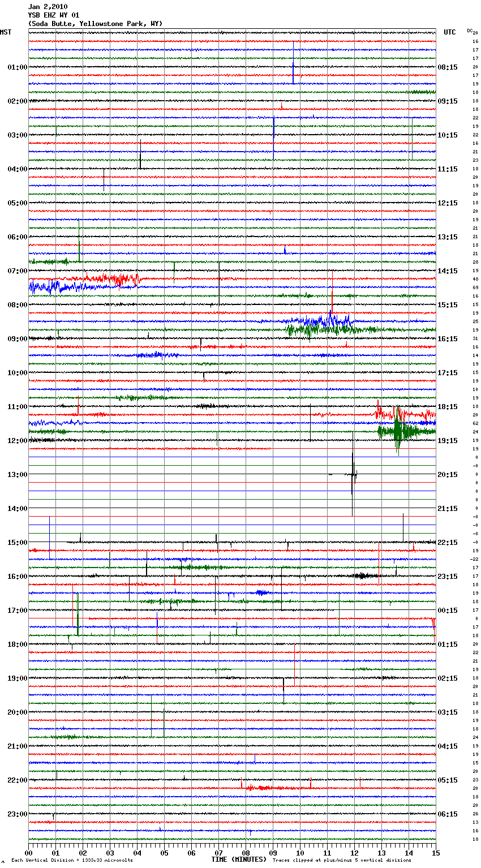
Task: Click the "22:00" MST time label
Action: (18, 780)
